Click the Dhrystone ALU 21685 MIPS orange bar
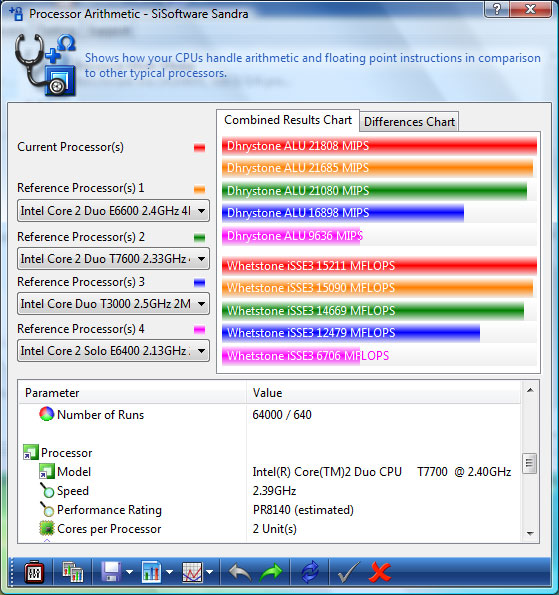This screenshot has width=559, height=595. click(x=377, y=168)
